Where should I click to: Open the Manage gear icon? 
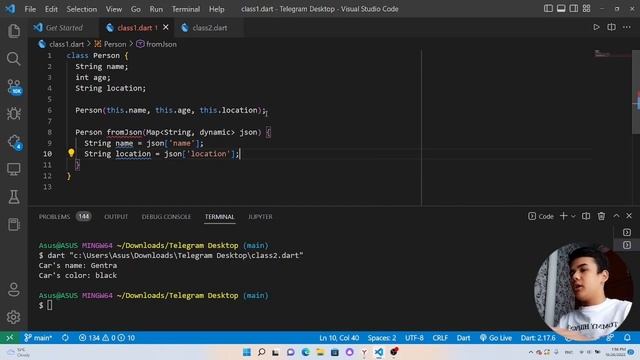coord(13,317)
